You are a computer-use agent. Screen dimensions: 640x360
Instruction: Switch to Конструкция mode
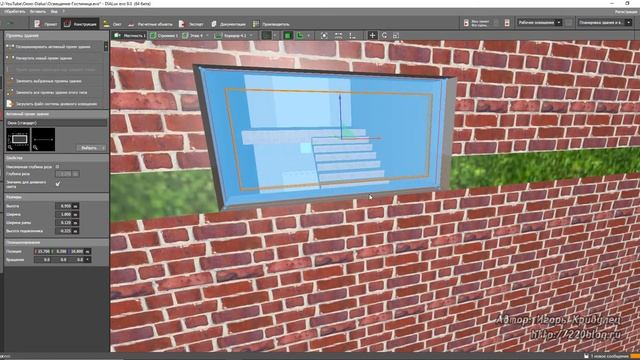pos(80,24)
